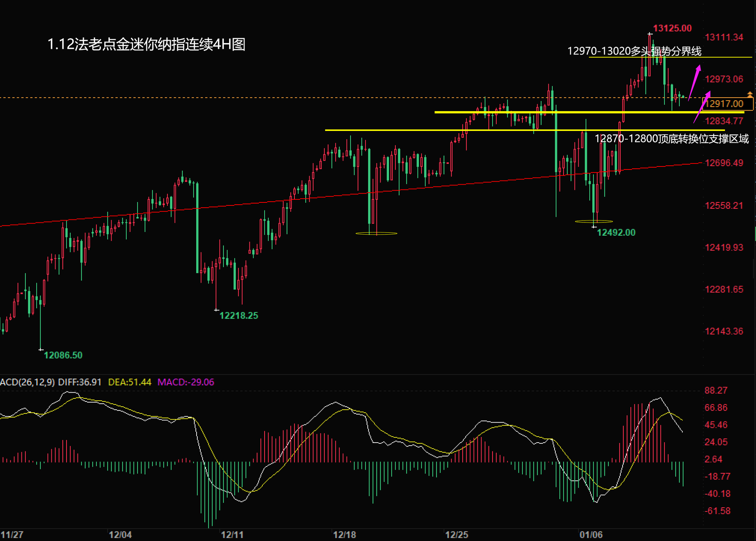Click the 01/06 date on time axis
Image resolution: width=756 pixels, height=541 pixels.
(591, 535)
